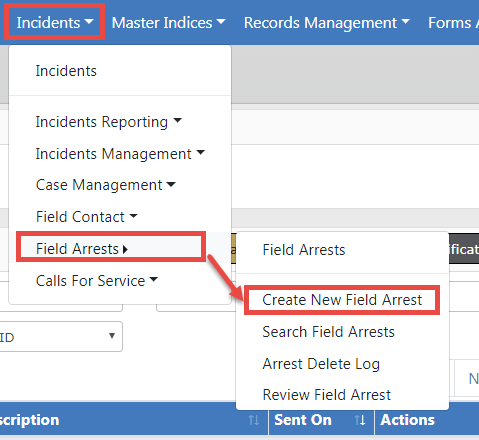Open the Field Arrests submenu

[111, 247]
